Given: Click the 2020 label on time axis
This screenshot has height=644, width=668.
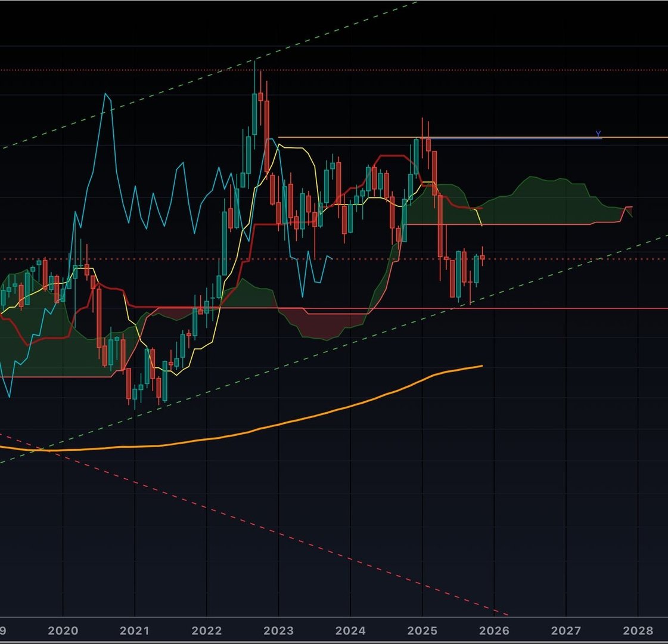Looking at the screenshot, I should tap(63, 631).
